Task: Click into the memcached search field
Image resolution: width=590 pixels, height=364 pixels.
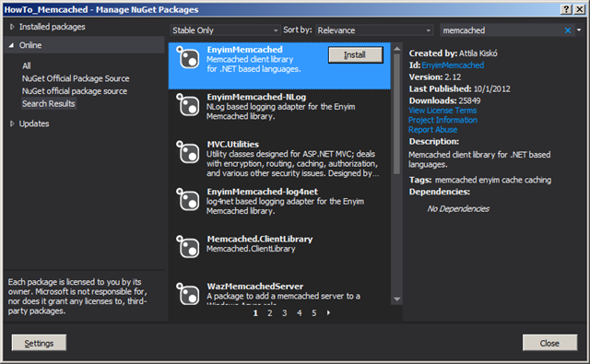Action: click(x=501, y=30)
